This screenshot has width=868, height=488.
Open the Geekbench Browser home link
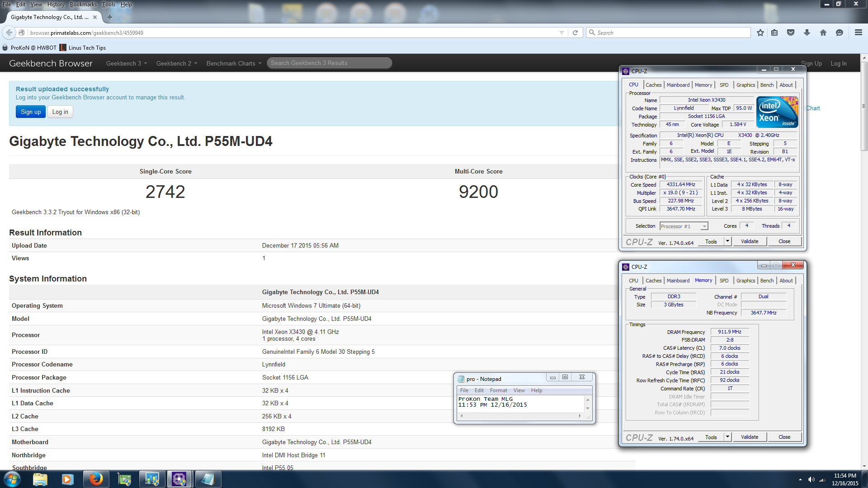(x=51, y=63)
